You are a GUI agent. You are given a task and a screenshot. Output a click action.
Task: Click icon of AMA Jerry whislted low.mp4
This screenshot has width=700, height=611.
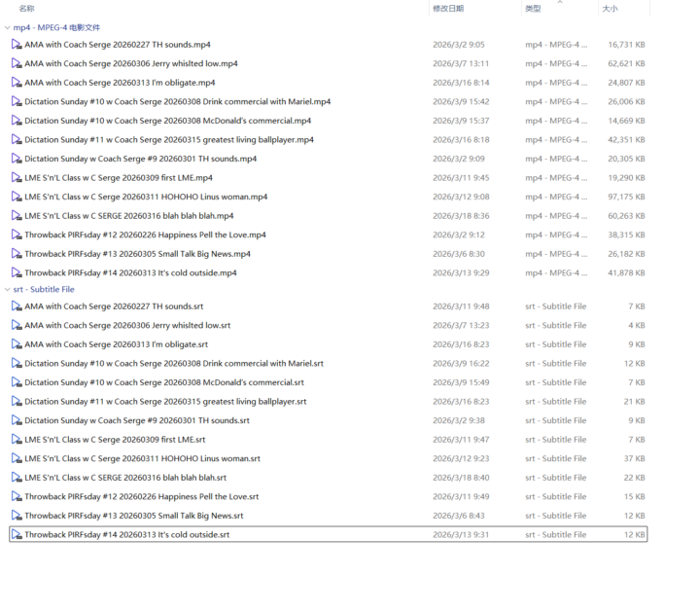(x=17, y=63)
